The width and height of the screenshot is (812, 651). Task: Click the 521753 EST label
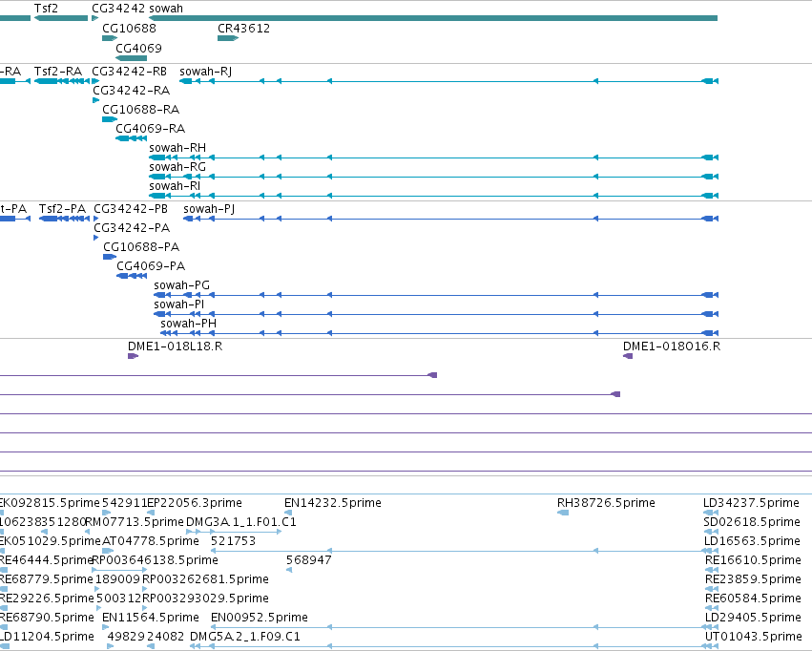point(233,541)
